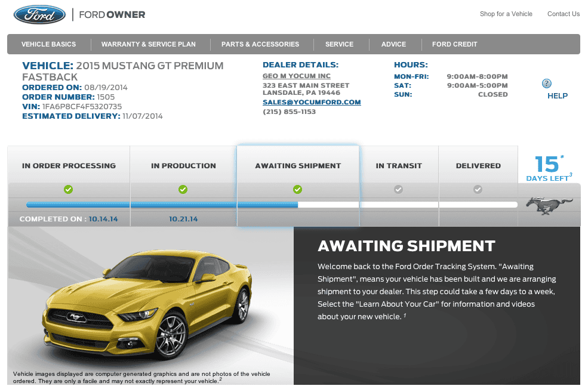
Task: Click the vehicle images disclaimer footnote
Action: pos(141,378)
